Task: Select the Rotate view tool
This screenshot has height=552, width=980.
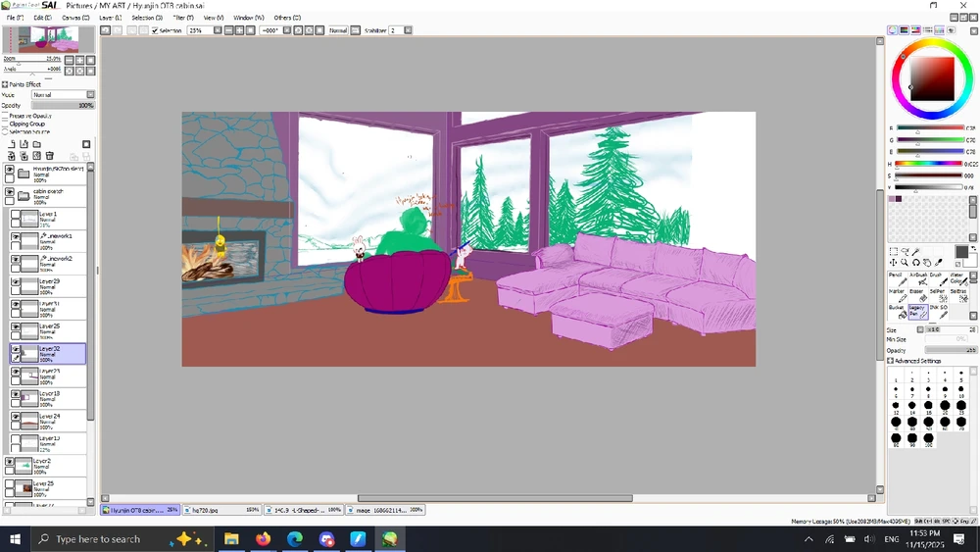Action: pos(916,263)
